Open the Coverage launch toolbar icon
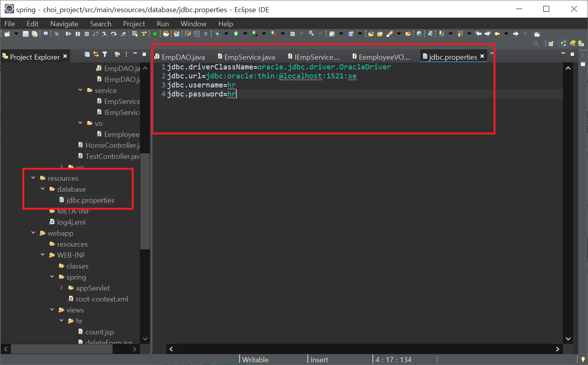Screen dimensions: 588x365 254,34
